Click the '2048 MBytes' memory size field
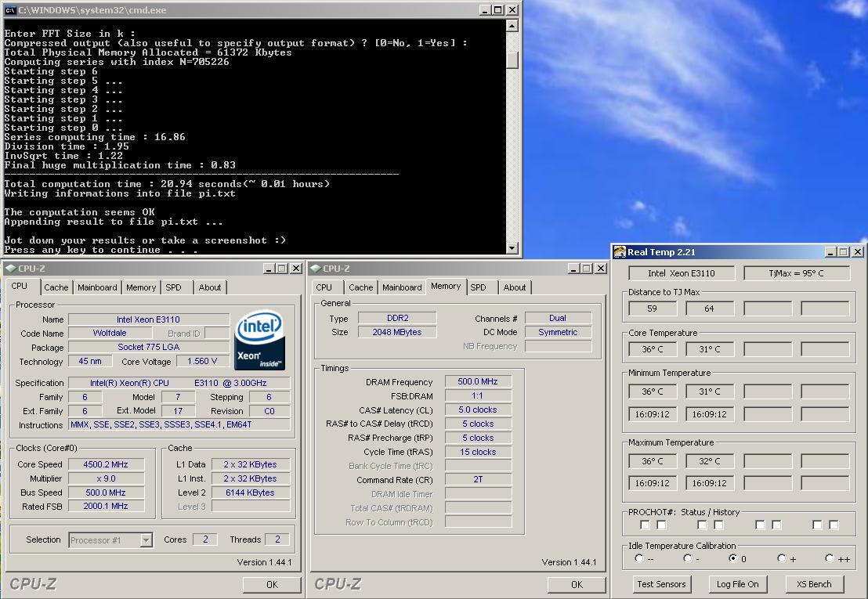The height and width of the screenshot is (599, 868). 397,332
